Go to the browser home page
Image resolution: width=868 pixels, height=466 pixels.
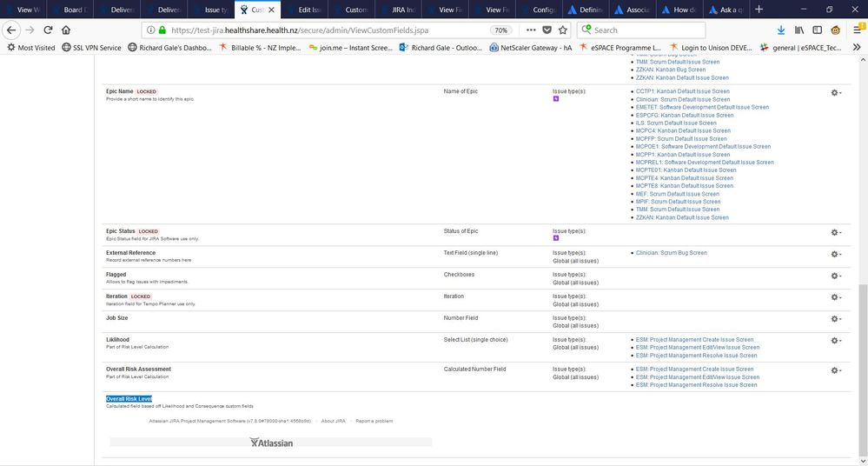coord(66,30)
